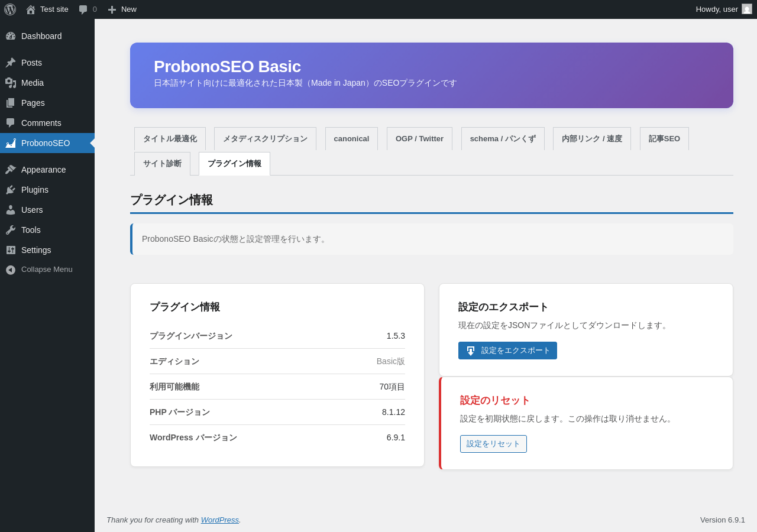
Task: Go to Plugins in the sidebar
Action: pyautogui.click(x=35, y=190)
